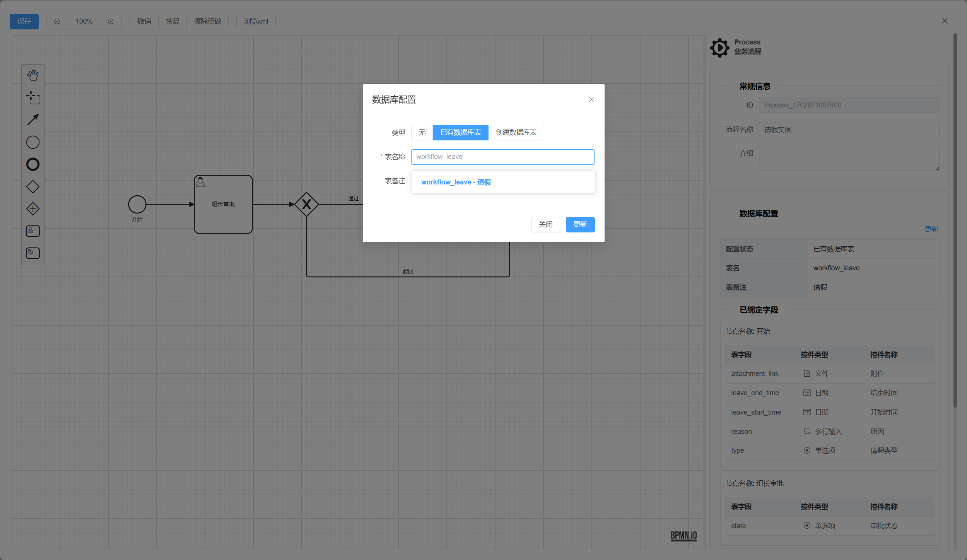Screen dimensions: 967x560
Task: Click 保存 to save the process
Action: tap(24, 22)
